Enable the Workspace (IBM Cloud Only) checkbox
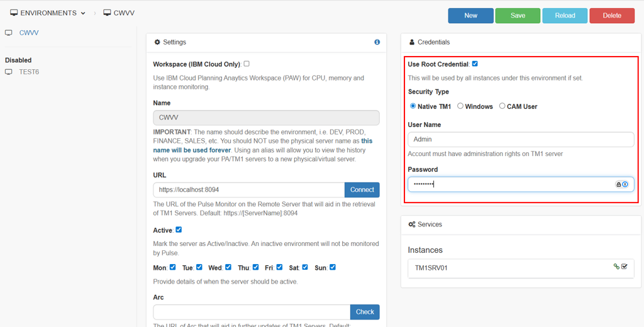The width and height of the screenshot is (644, 327). 247,64
